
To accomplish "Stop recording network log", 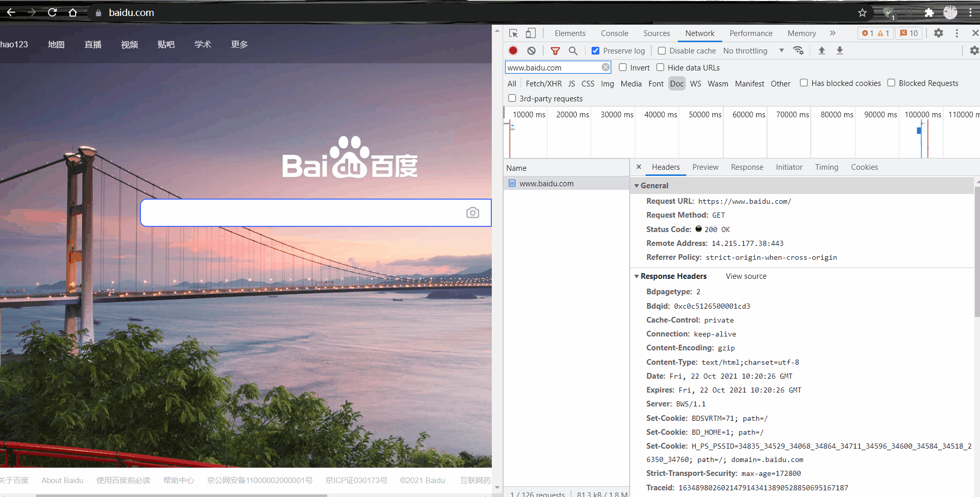I will (513, 50).
